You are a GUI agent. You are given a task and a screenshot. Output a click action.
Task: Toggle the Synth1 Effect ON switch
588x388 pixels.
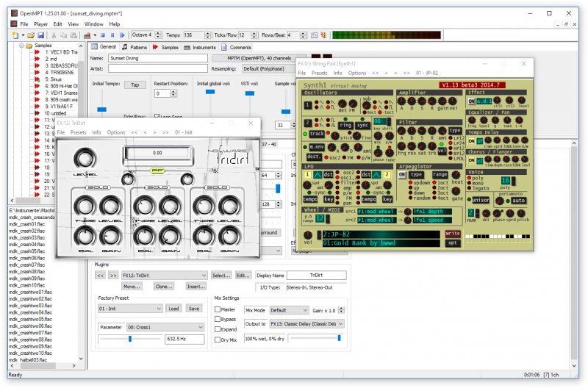[x=471, y=101]
